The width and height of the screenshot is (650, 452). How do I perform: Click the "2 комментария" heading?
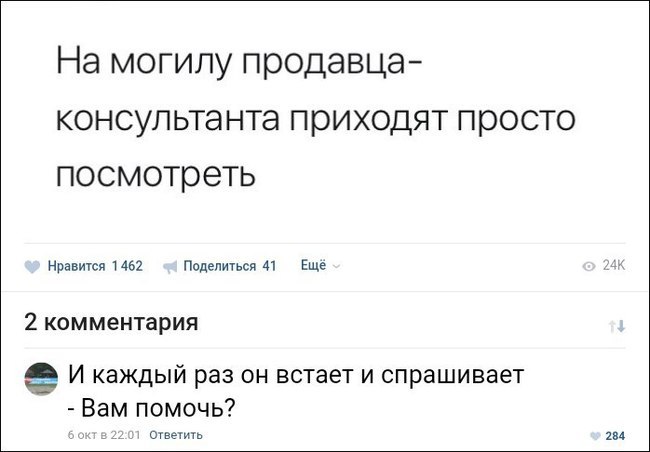[x=110, y=323]
